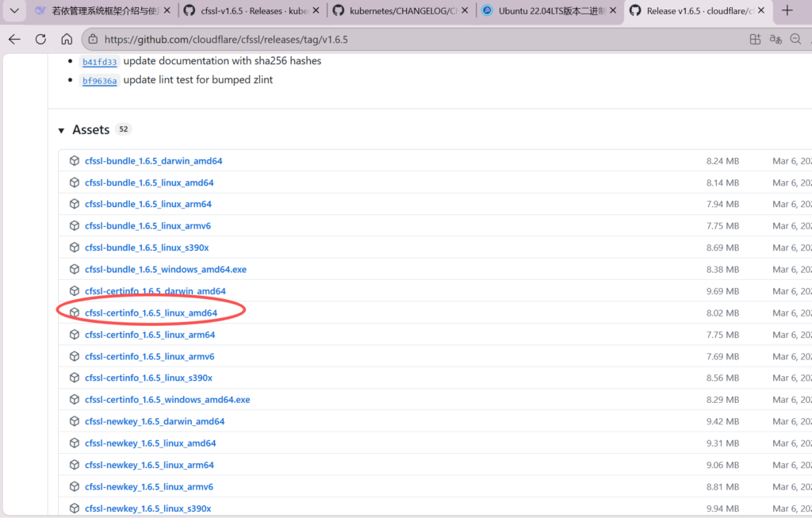Open the new tab plus button
Viewport: 812px width, 518px height.
click(787, 10)
